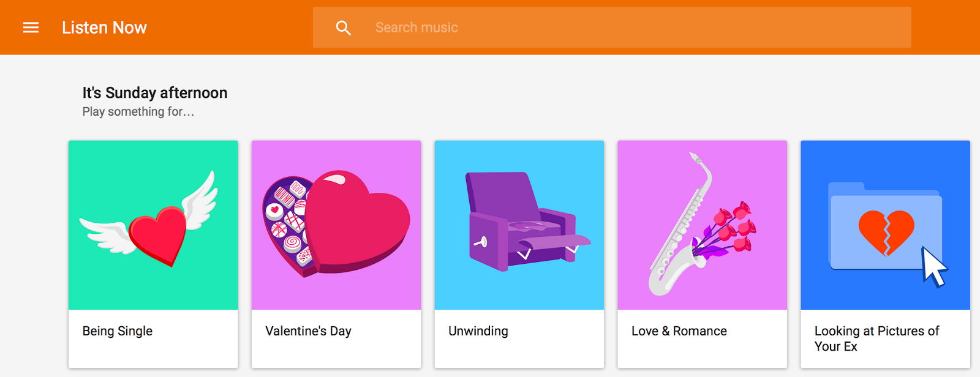This screenshot has height=377, width=980.
Task: Select the saxophone and roses artwork
Action: (x=703, y=225)
